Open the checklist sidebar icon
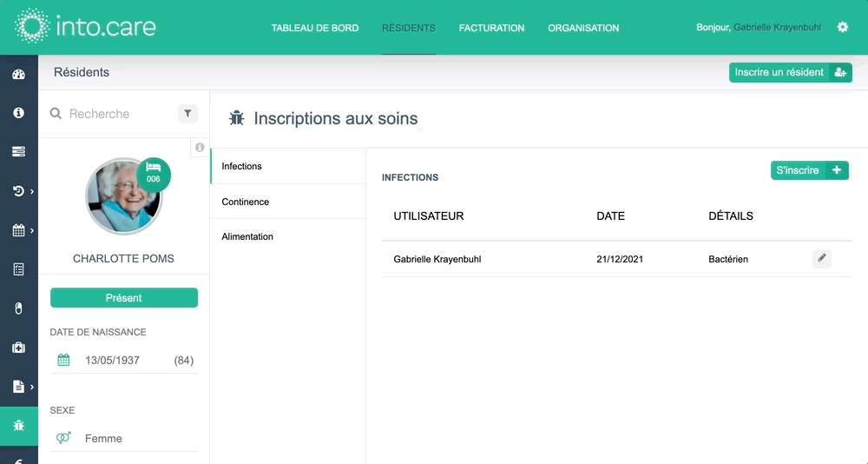This screenshot has height=464, width=868. coord(19,269)
